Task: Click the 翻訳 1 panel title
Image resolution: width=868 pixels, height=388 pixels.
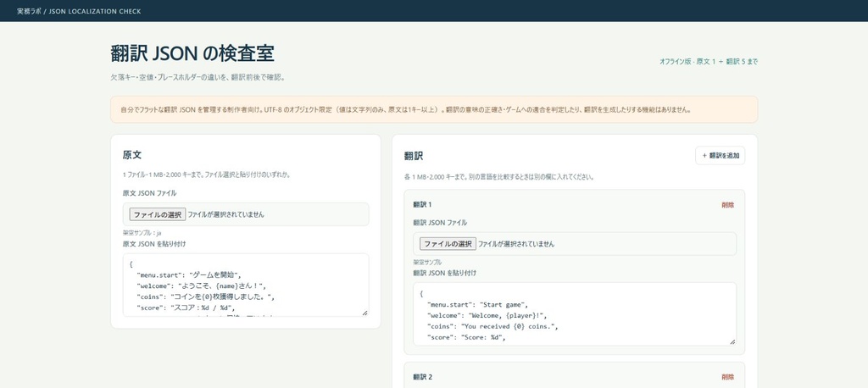Action: 422,205
